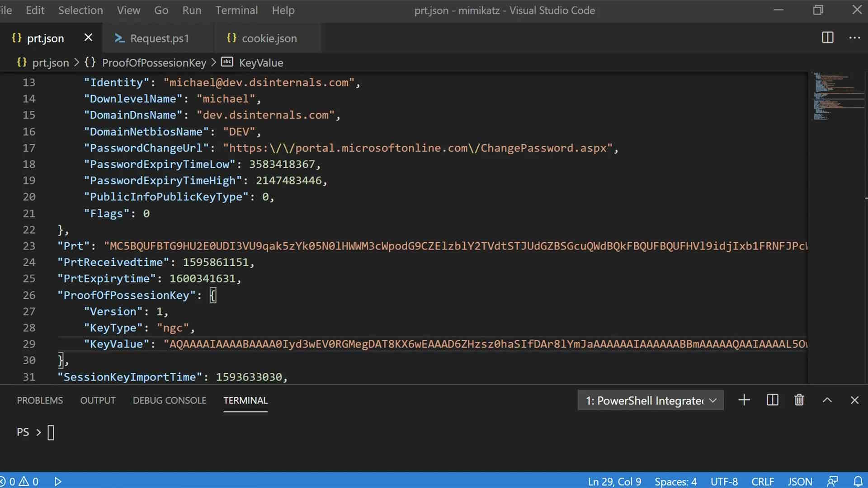Open the Terminal menu

236,10
